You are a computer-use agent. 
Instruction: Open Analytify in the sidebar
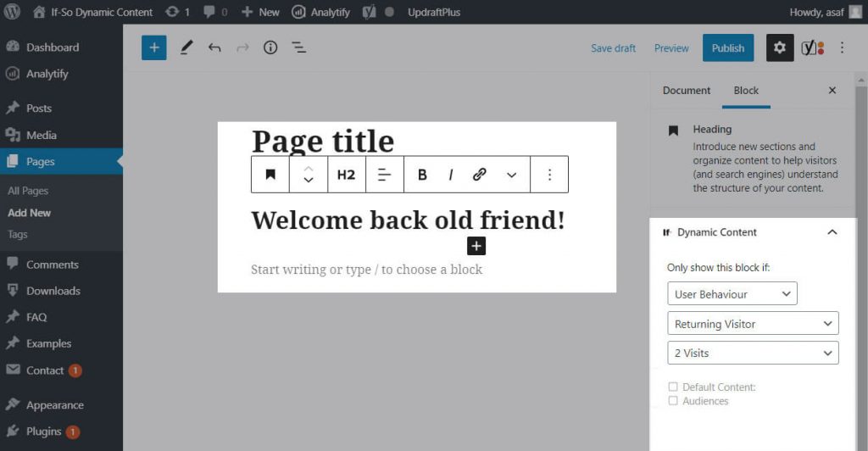pos(61,74)
